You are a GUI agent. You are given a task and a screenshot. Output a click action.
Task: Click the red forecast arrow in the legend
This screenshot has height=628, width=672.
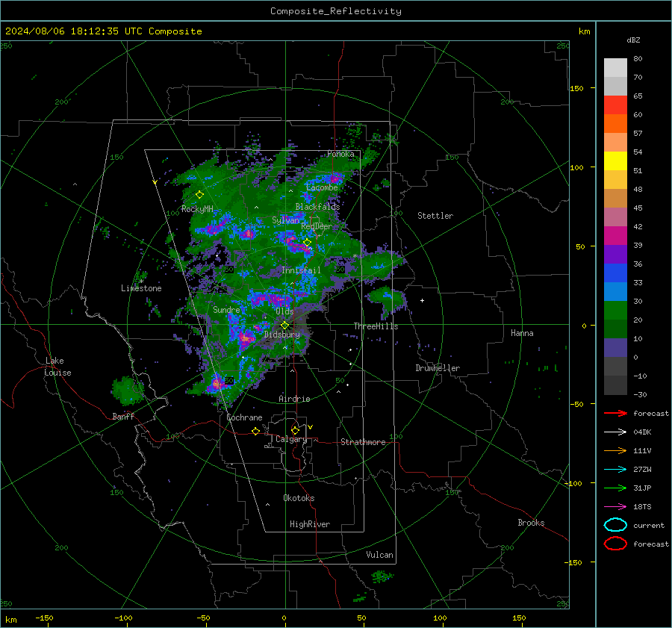pos(615,413)
